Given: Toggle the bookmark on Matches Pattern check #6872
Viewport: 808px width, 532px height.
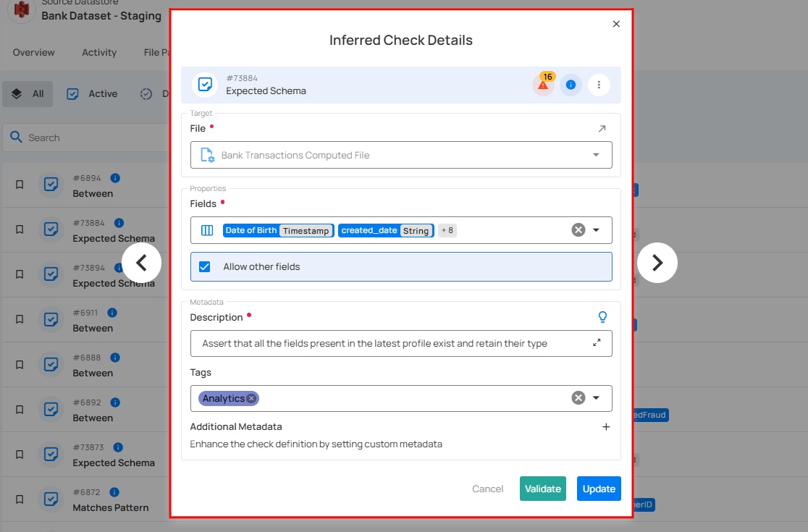Looking at the screenshot, I should click(x=20, y=499).
